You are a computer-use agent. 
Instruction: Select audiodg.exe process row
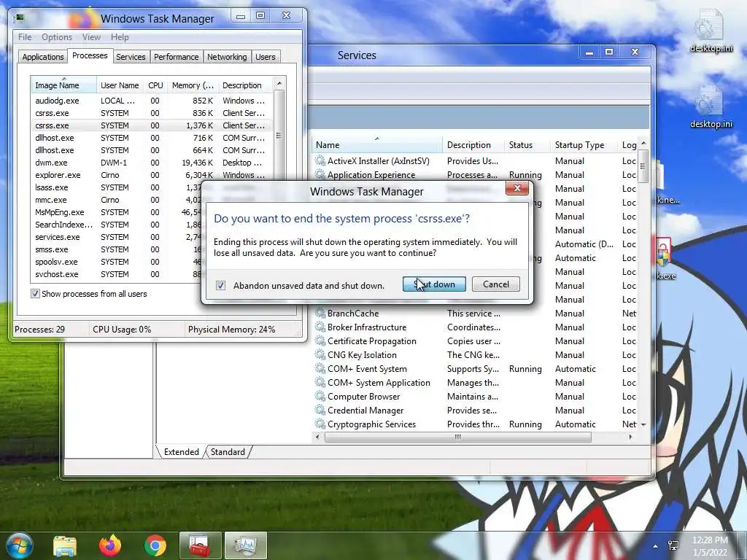(x=152, y=101)
